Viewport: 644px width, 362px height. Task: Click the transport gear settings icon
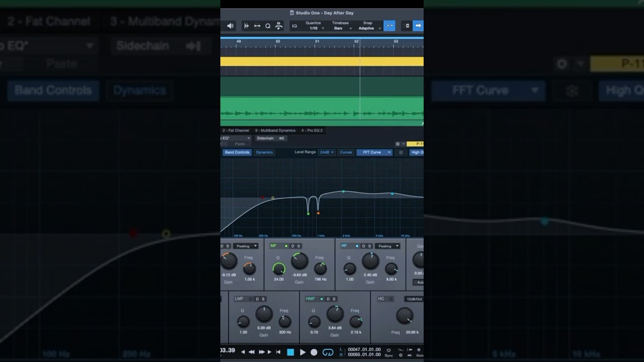(x=400, y=355)
